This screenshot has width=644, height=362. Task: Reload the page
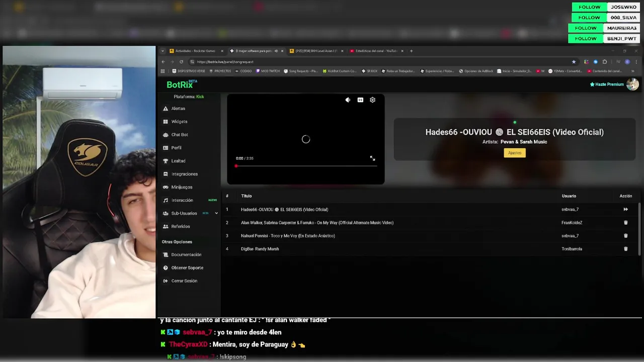(181, 62)
